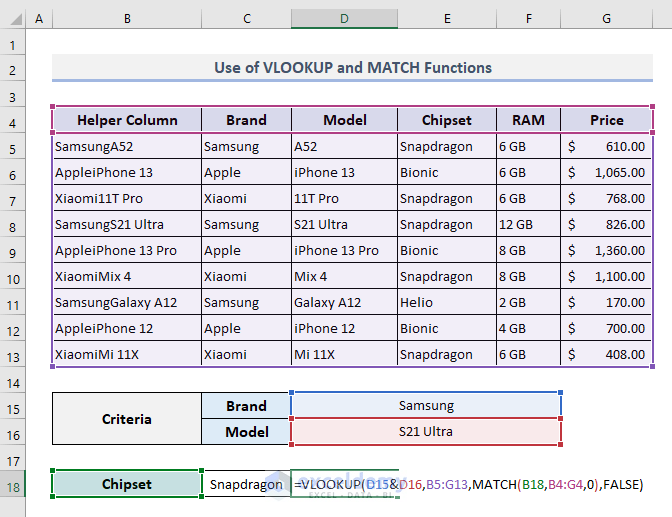Select Model cell '11T Pro'

pos(345,198)
